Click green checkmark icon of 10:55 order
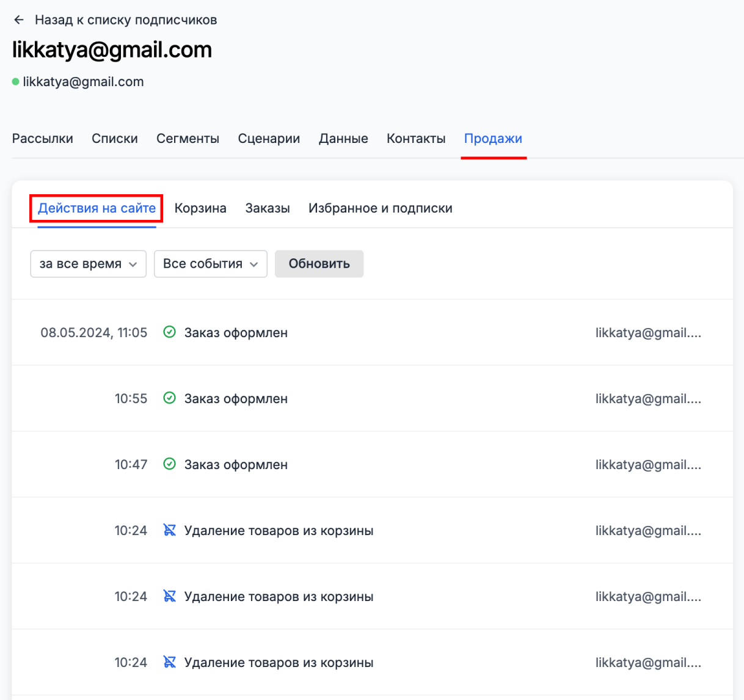 [x=170, y=398]
